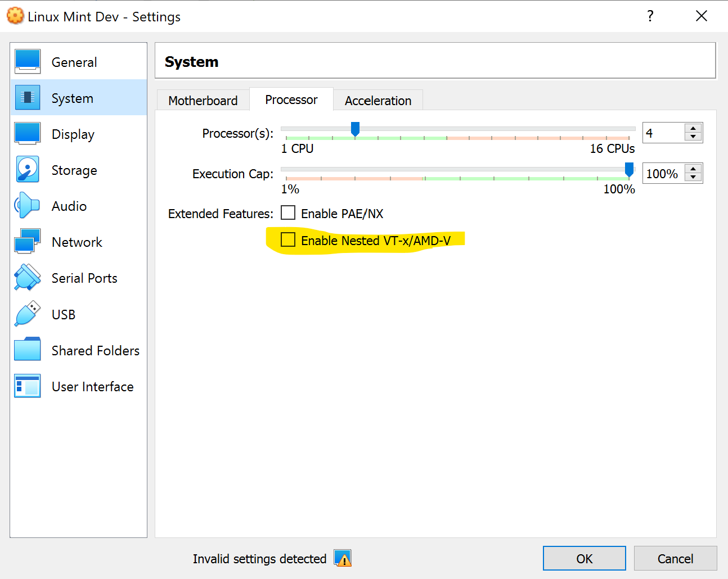Click the 'Invalid settings detected' text
Image resolution: width=728 pixels, height=579 pixels.
coord(260,559)
